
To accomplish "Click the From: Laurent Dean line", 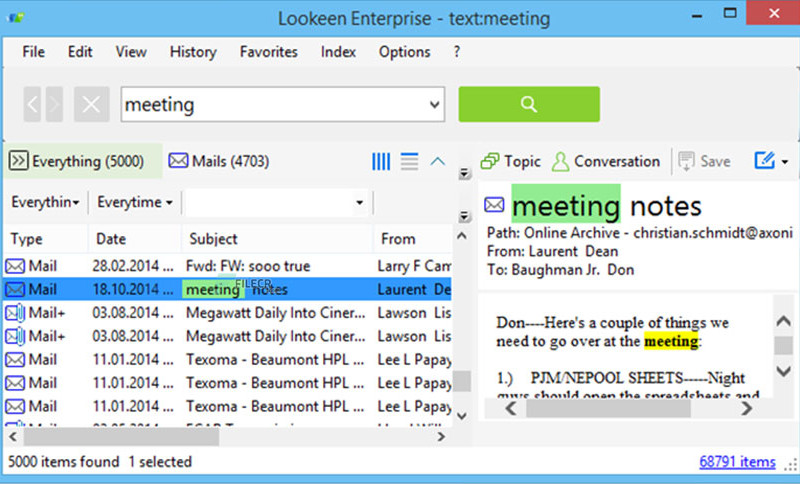I will coord(552,251).
